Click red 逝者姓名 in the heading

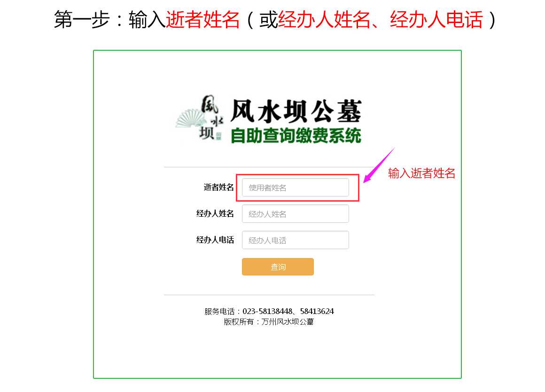coord(203,19)
